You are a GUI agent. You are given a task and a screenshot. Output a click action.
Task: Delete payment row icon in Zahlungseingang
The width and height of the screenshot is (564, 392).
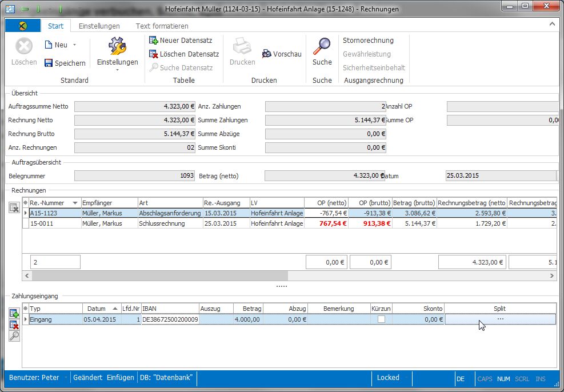coord(14,325)
